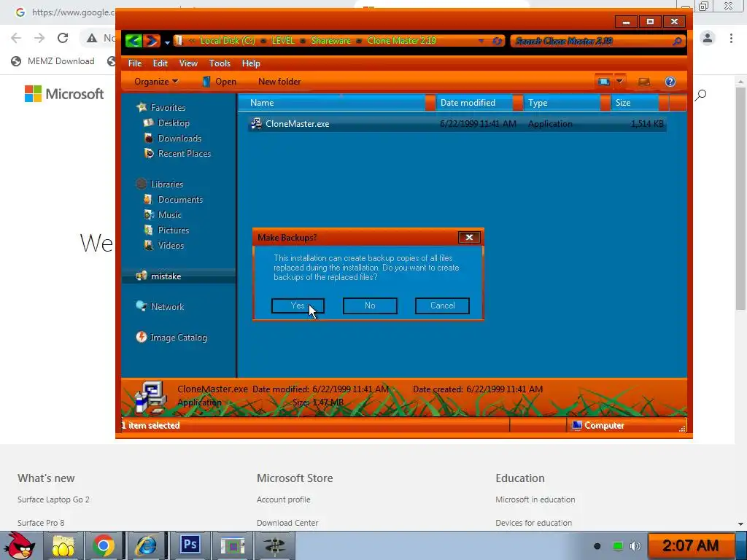Open Internet Explorer from the taskbar
This screenshot has height=560, width=747.
pyautogui.click(x=146, y=545)
